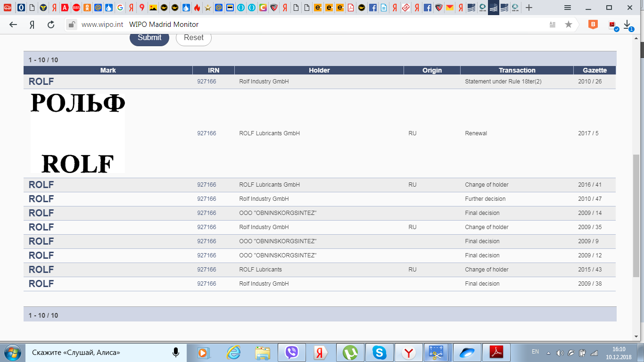Open the Windows Start menu
The height and width of the screenshot is (362, 644).
(12, 353)
